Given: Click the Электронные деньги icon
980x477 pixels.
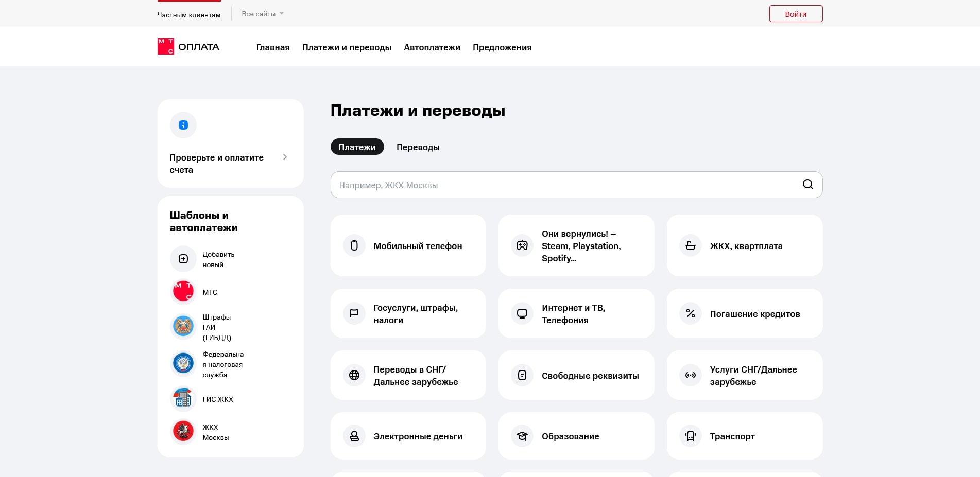Looking at the screenshot, I should (354, 435).
